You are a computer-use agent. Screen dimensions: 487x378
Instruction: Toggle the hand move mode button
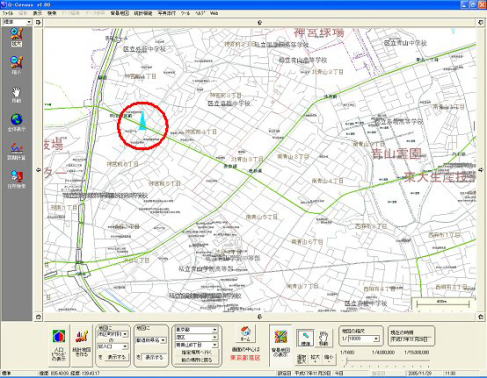coord(324,338)
